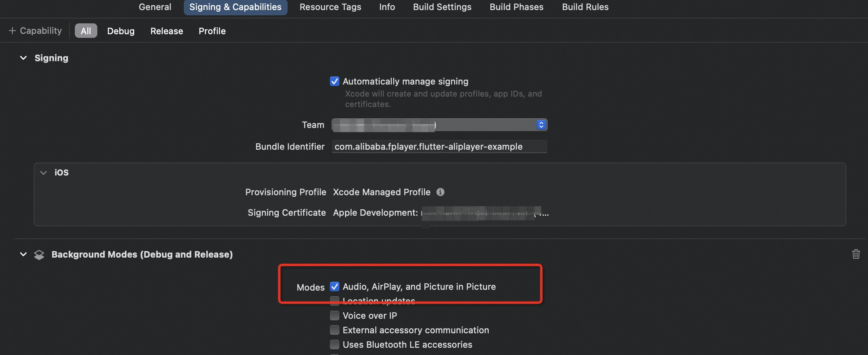Open the Info tab
868x355 pixels.
(387, 7)
